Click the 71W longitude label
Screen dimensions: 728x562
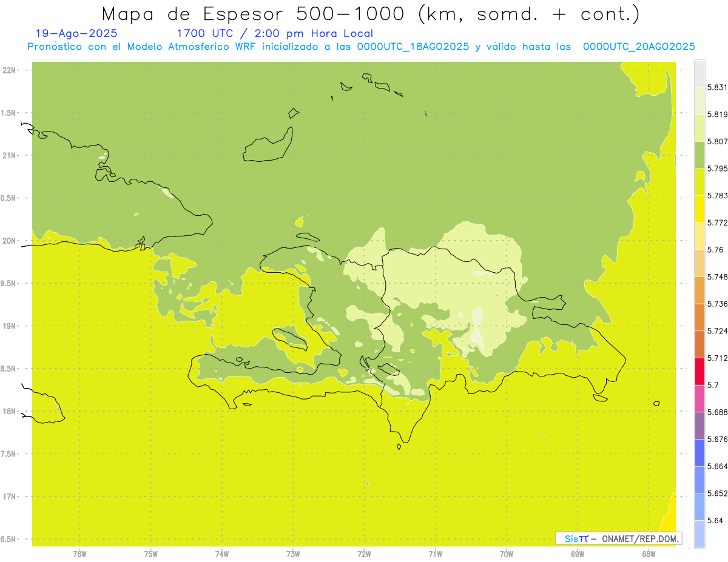point(435,554)
